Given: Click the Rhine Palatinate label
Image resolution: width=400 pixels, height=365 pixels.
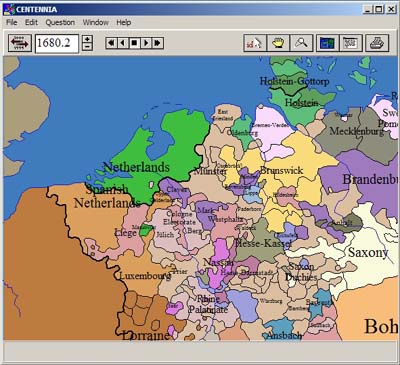Looking at the screenshot, I should pyautogui.click(x=208, y=304).
